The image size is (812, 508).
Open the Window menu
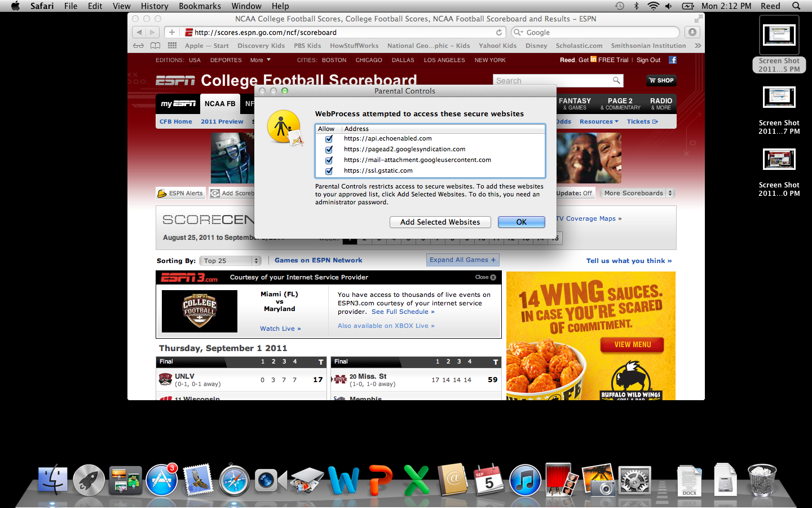246,6
